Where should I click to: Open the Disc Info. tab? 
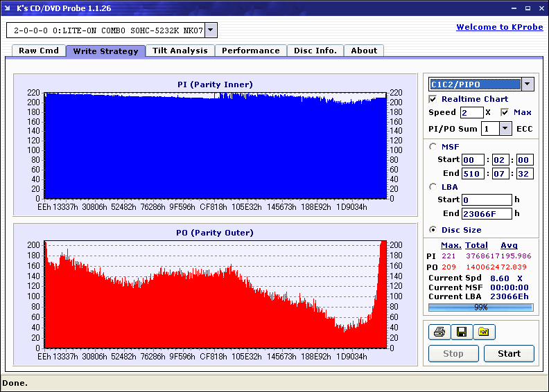tap(315, 51)
